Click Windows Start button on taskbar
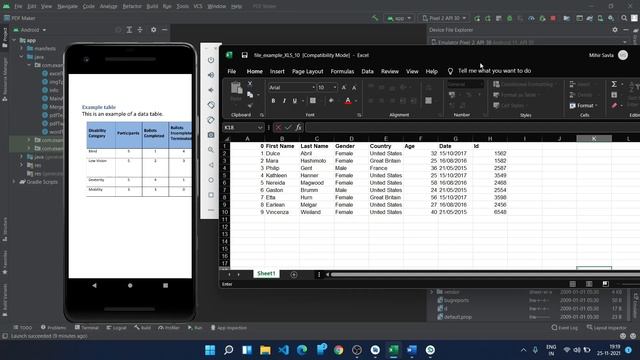This screenshot has width=640, height=360. [x=210, y=350]
